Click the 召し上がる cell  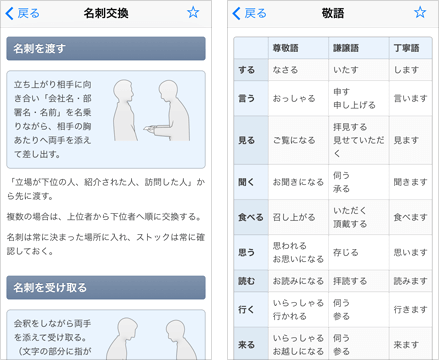298,217
